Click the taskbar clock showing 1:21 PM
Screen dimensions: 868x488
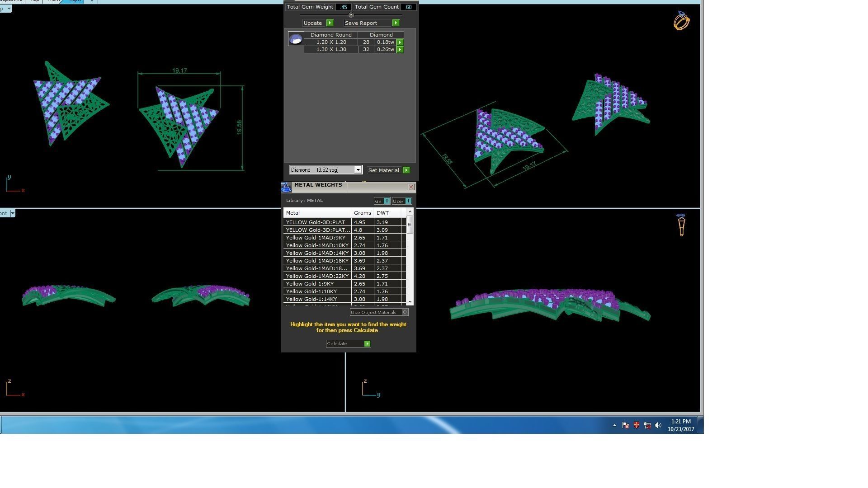click(681, 425)
